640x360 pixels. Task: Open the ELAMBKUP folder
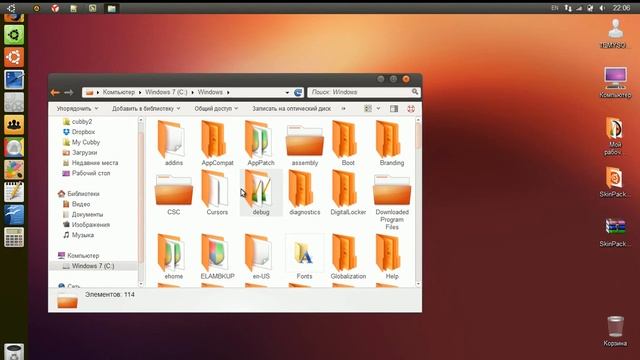(x=217, y=257)
